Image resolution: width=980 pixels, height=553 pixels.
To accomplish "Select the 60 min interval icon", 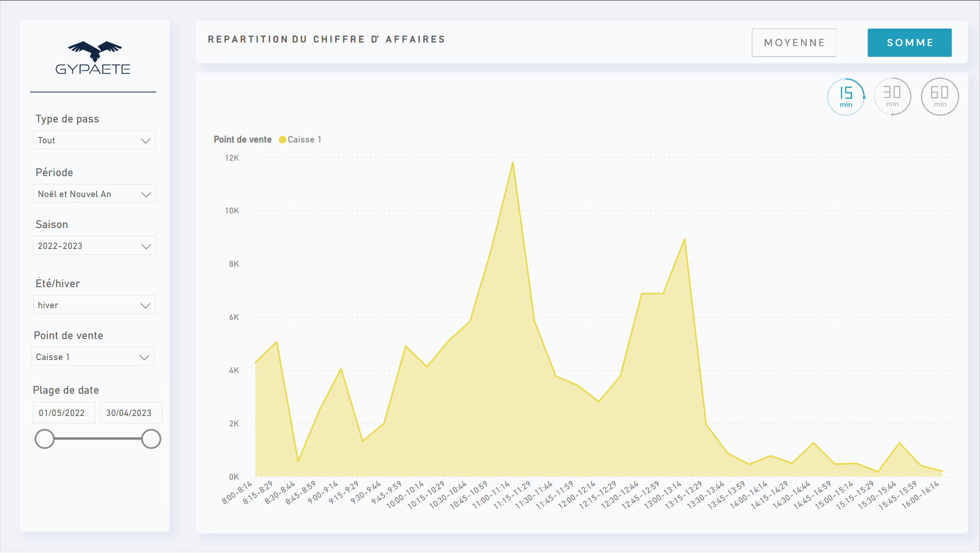I will (x=939, y=96).
